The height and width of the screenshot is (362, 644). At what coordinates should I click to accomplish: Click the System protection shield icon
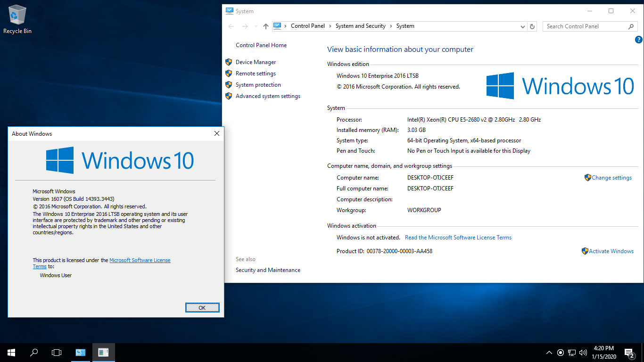pos(229,85)
